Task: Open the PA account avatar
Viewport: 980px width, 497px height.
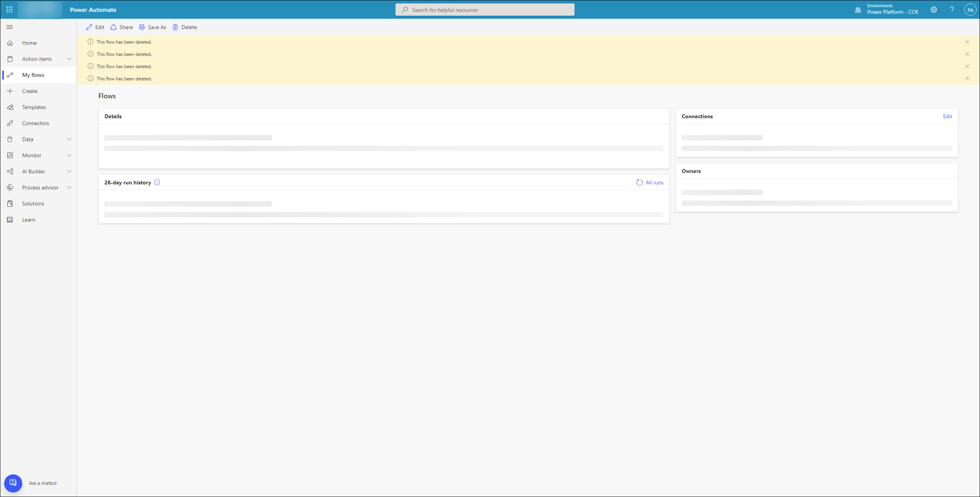Action: 970,10
